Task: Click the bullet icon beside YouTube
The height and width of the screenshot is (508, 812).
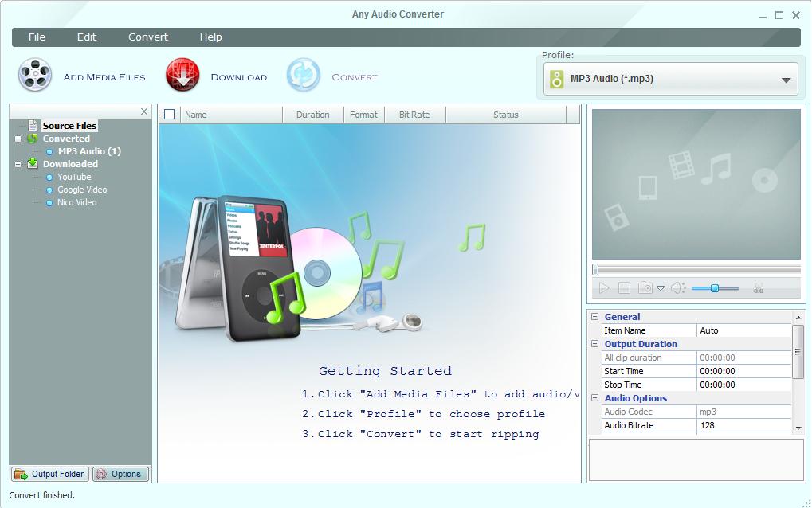Action: [49, 177]
